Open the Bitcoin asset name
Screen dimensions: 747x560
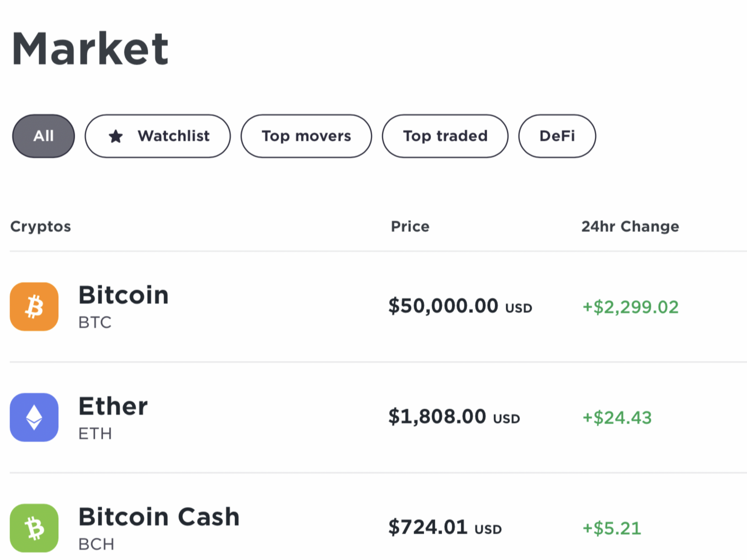(124, 295)
